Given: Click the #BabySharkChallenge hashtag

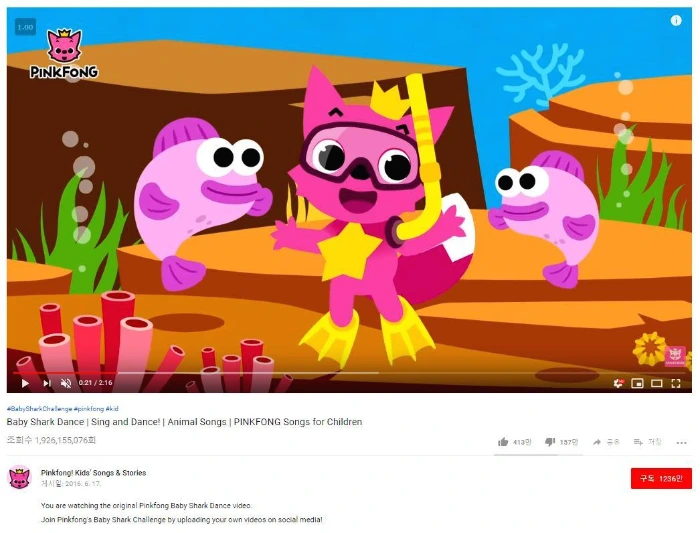Looking at the screenshot, I should [x=39, y=408].
